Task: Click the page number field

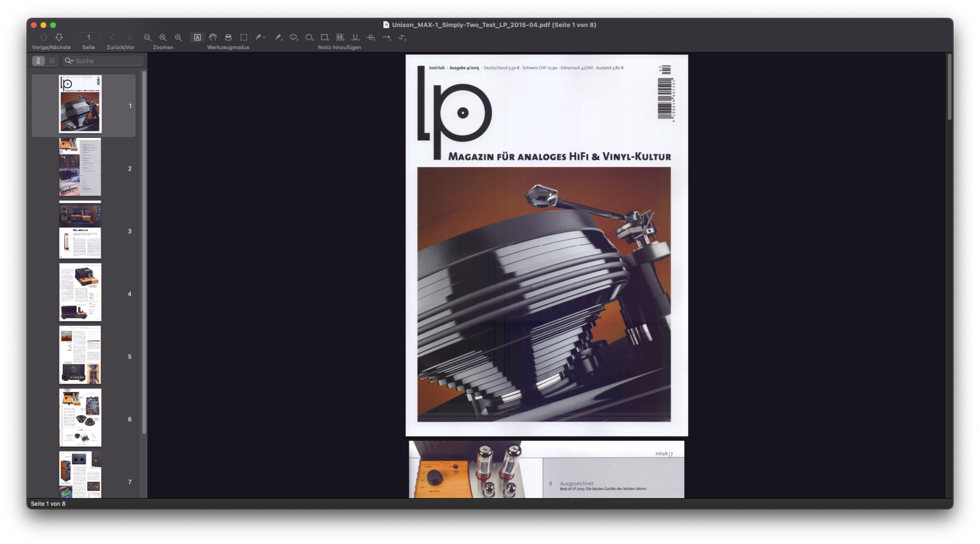Action: pos(89,37)
